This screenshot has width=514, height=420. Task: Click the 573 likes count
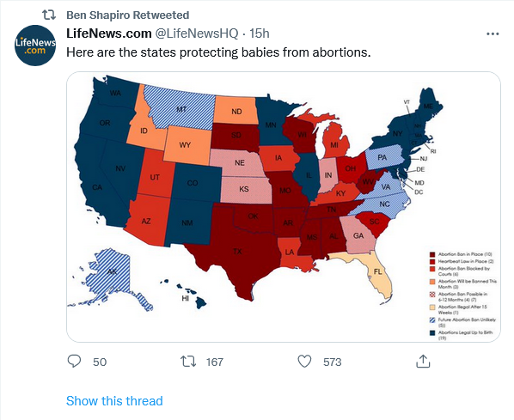333,362
